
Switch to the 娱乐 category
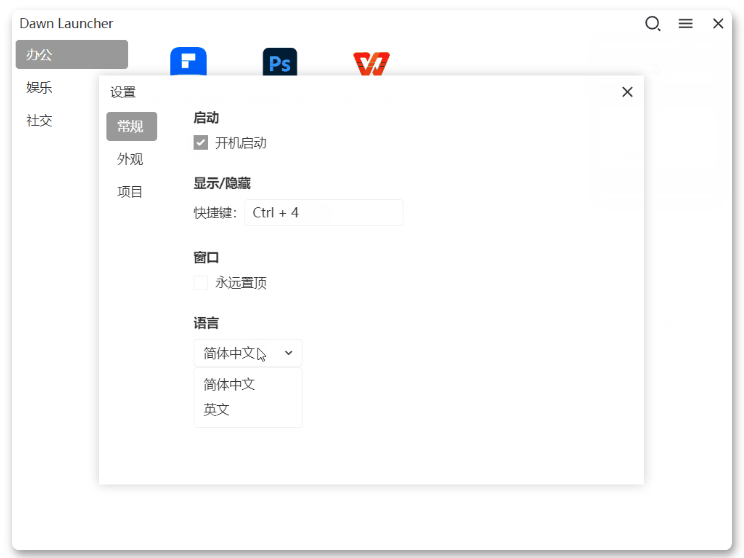40,88
